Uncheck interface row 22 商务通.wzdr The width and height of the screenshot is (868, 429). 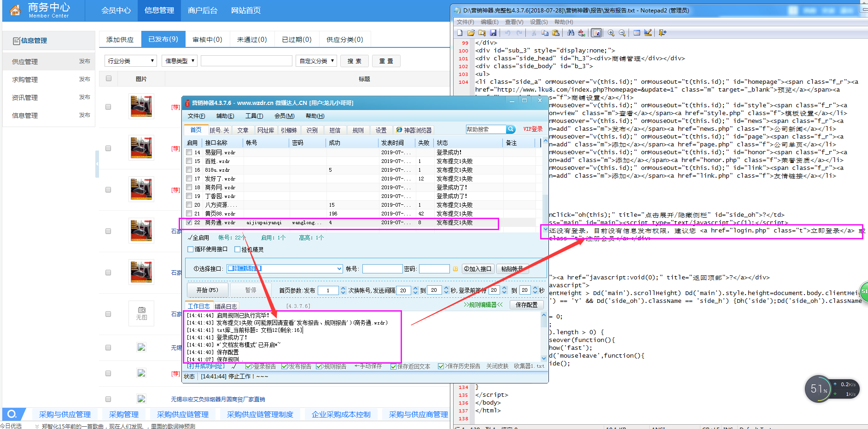189,222
